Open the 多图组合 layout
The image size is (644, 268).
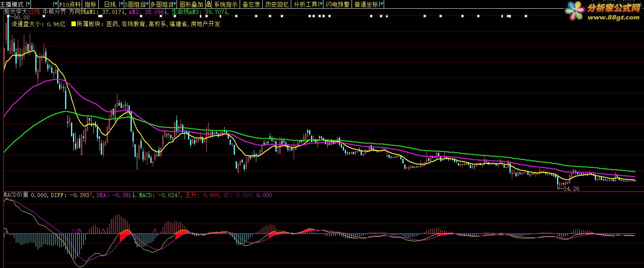pos(161,4)
